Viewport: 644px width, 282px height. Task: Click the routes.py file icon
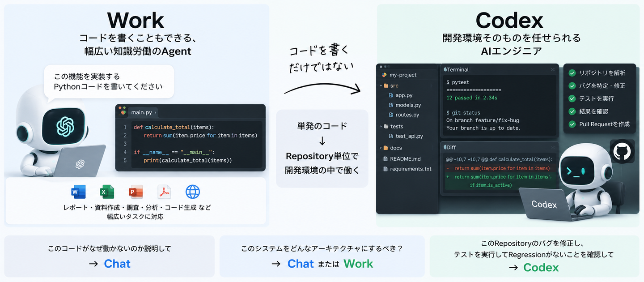[x=391, y=115]
